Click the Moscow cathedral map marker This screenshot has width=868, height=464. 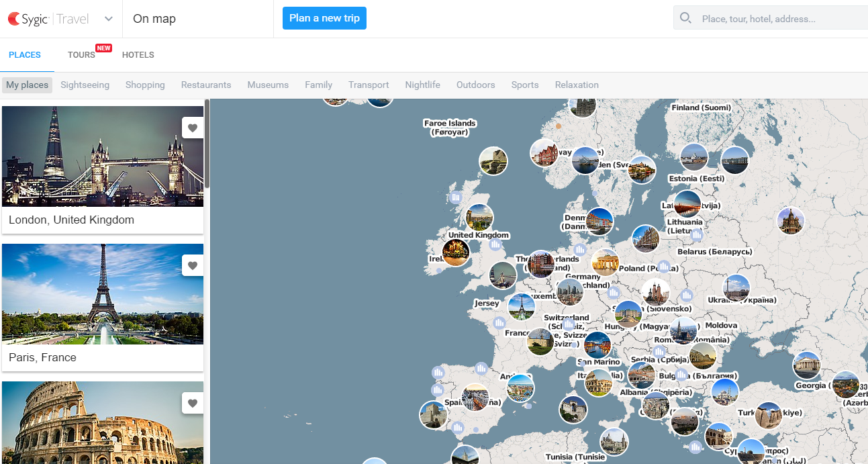point(790,221)
